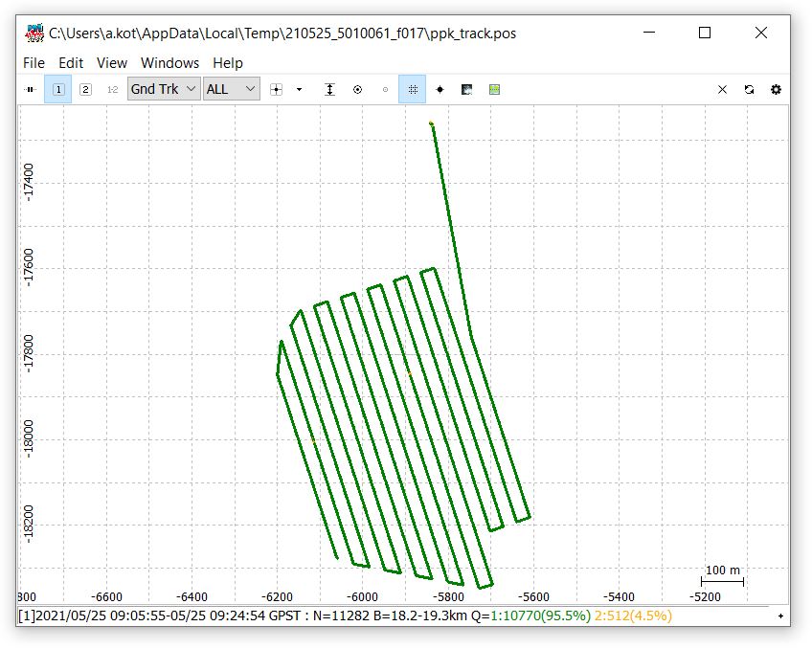This screenshot has height=649, width=812.
Task: Click the center on origin crosshair icon
Action: click(276, 90)
